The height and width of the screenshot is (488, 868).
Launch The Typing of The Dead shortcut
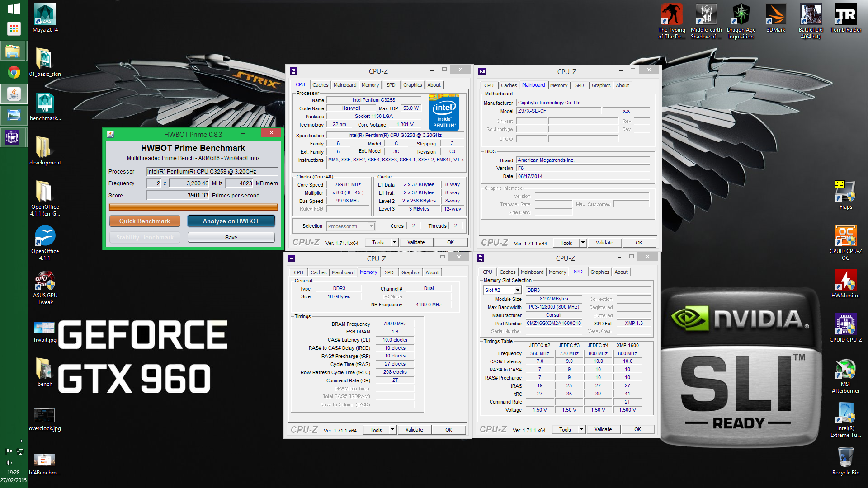671,21
